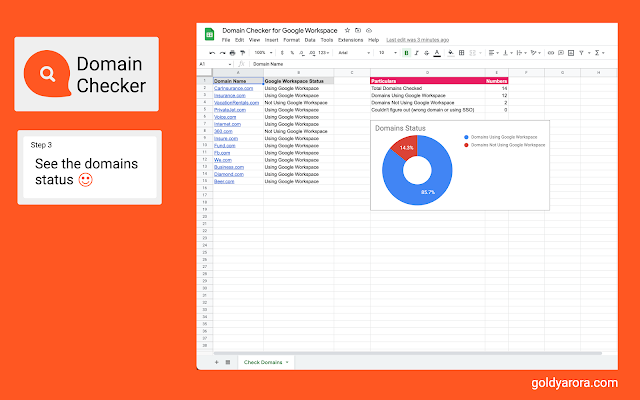Select column D header
The image size is (640, 400).
[x=427, y=73]
